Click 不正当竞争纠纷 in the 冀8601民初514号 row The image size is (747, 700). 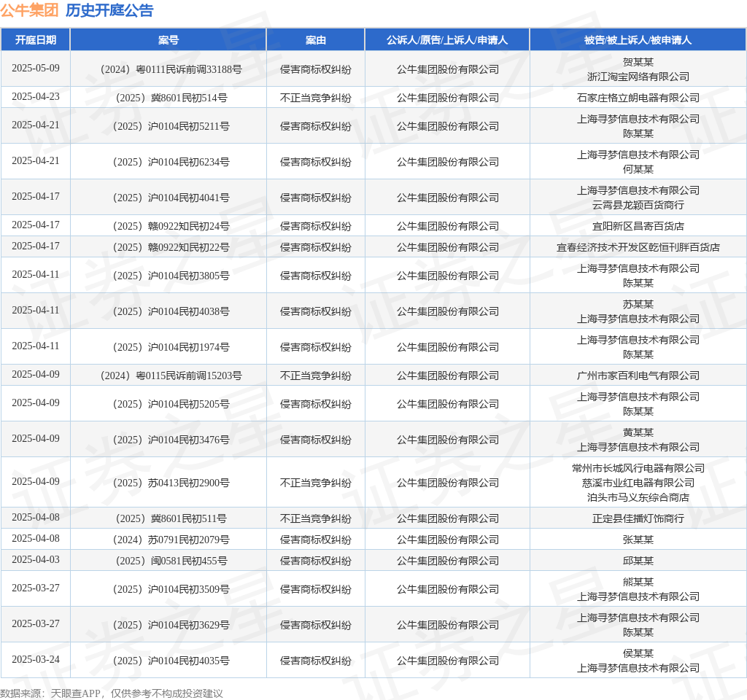[x=315, y=98]
